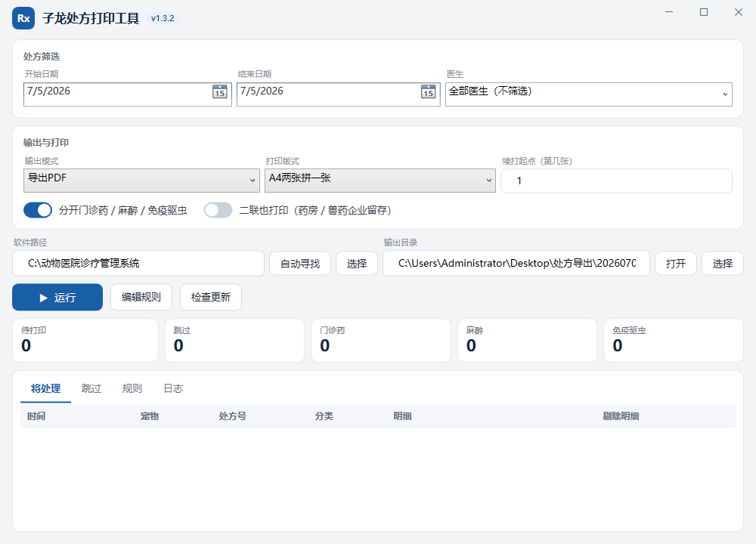Screen dimensions: 756x544
Task: Open the 规则 tab
Action: point(132,388)
